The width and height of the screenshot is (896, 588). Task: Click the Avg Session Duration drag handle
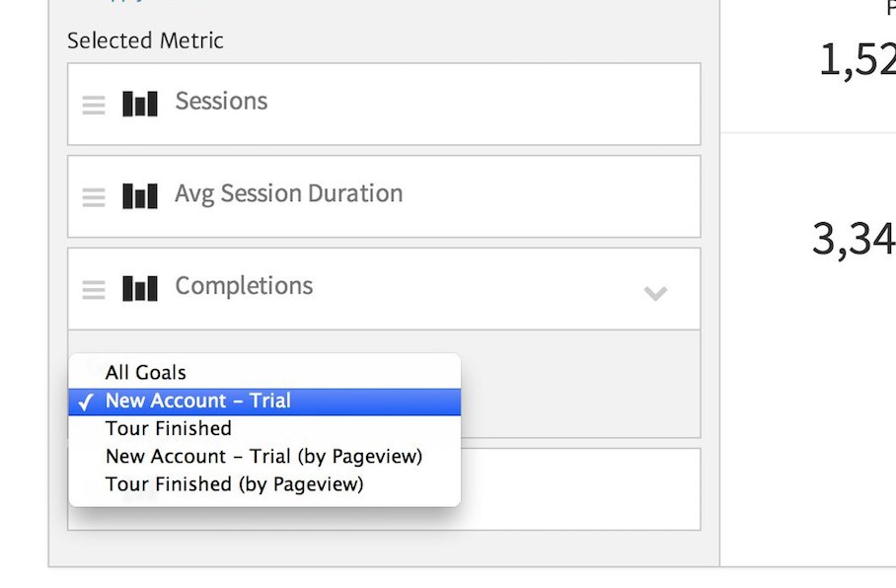click(x=93, y=197)
